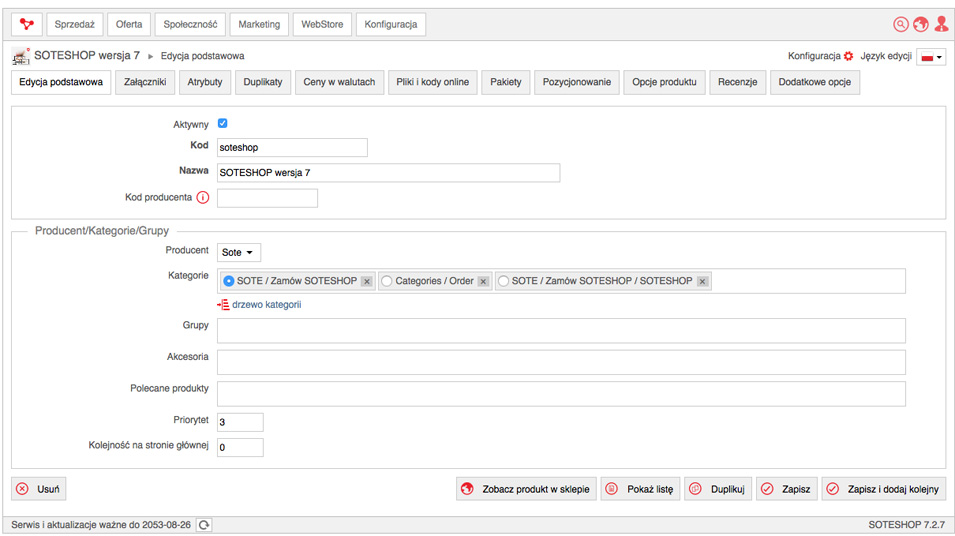Show the Kod producenta info icon

[203, 197]
